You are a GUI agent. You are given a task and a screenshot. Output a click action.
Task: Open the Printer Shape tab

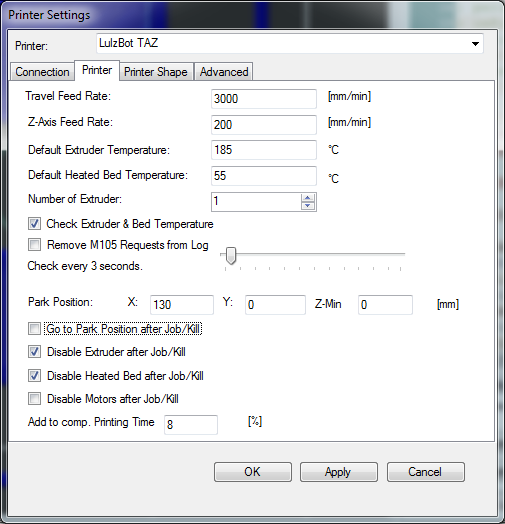156,72
